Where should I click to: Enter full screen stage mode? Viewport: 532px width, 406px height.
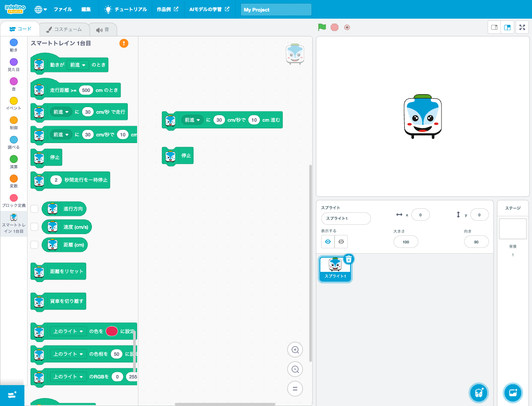[522, 27]
